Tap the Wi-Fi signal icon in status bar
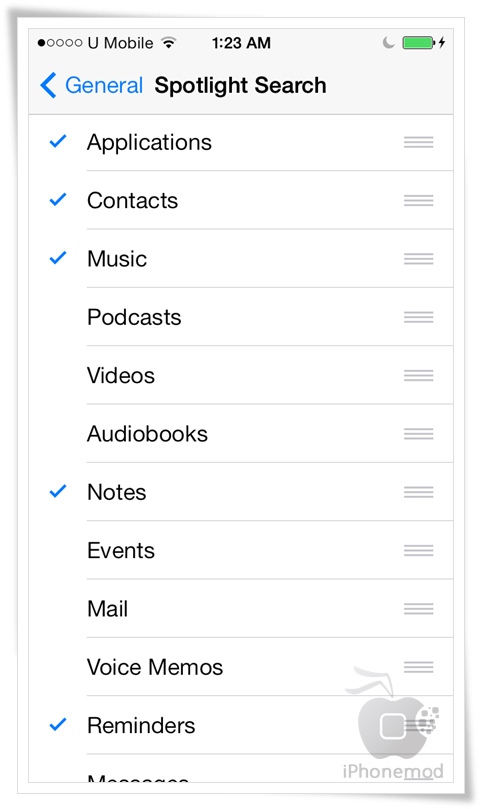 click(168, 42)
